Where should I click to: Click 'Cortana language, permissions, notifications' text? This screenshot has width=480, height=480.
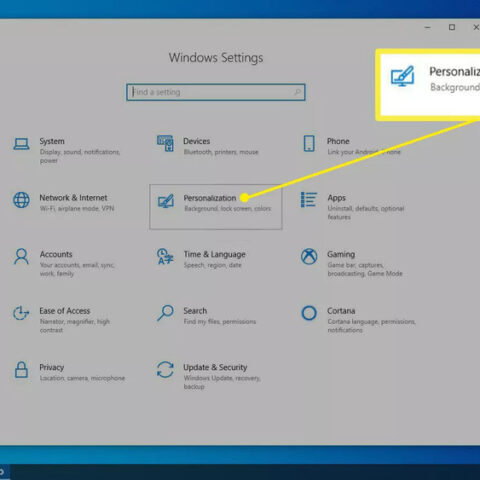[371, 326]
